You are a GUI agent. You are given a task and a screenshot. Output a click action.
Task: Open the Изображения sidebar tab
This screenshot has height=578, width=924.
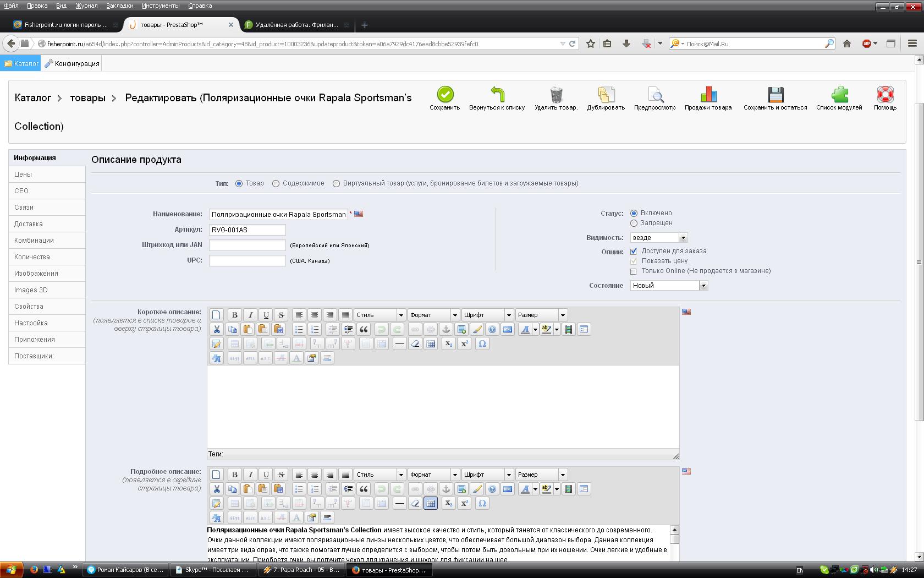tap(47, 274)
